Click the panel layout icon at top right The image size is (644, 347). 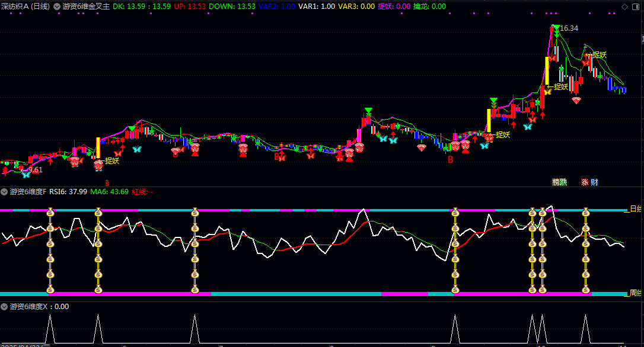(x=636, y=7)
